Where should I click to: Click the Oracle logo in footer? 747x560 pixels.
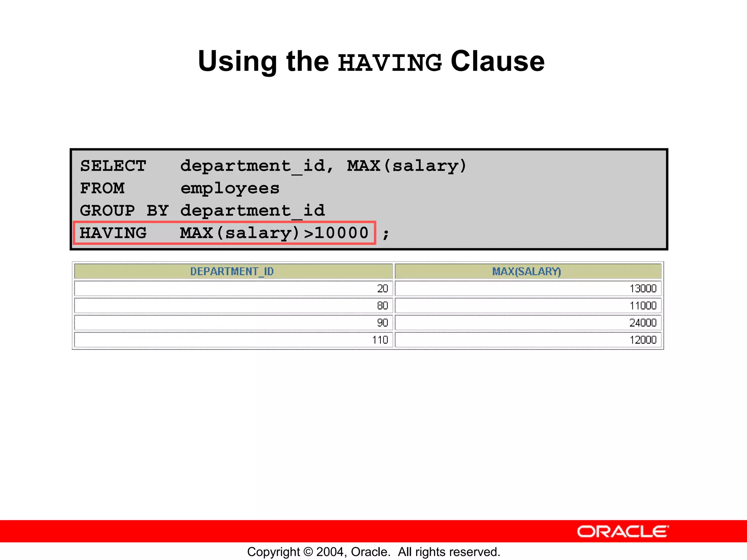click(623, 531)
